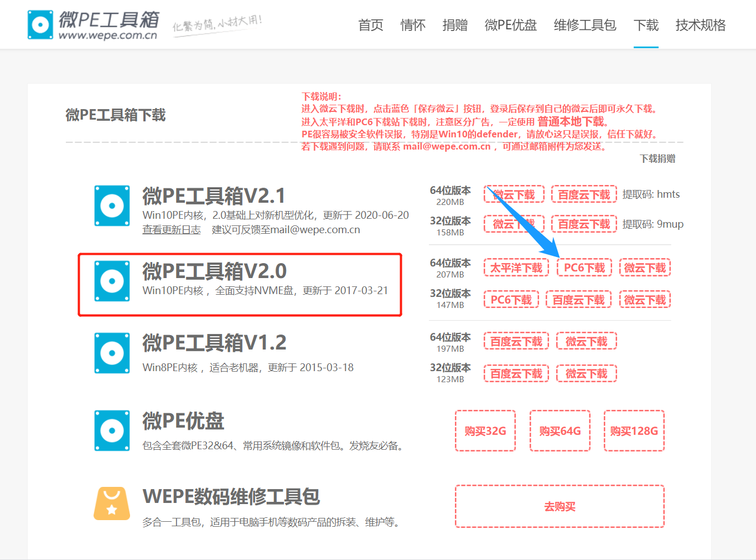The width and height of the screenshot is (756, 560).
Task: Click the 去购买 button
Action: [560, 506]
